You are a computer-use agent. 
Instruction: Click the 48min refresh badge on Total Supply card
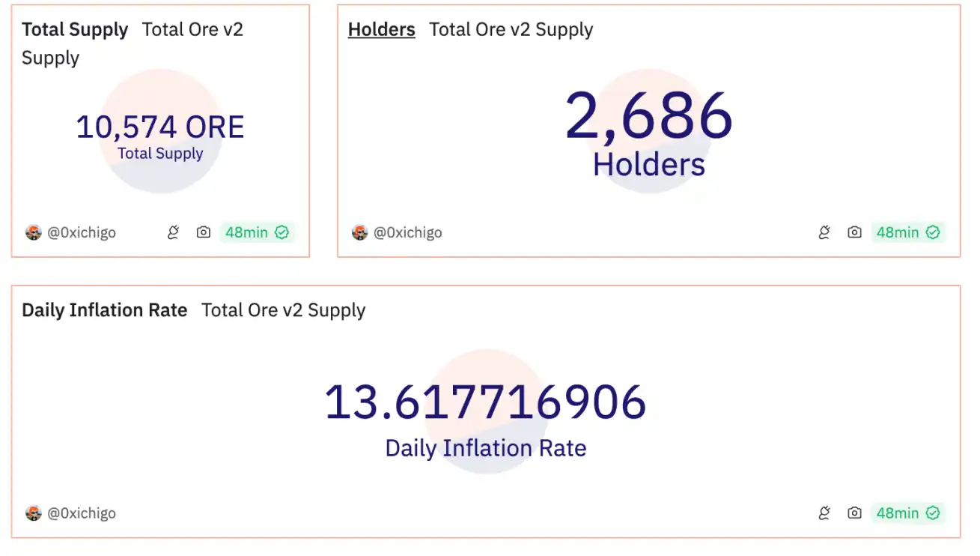click(x=257, y=232)
